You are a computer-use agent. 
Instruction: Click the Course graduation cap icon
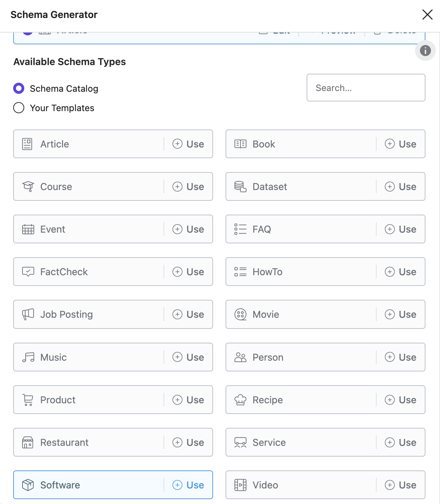[28, 187]
